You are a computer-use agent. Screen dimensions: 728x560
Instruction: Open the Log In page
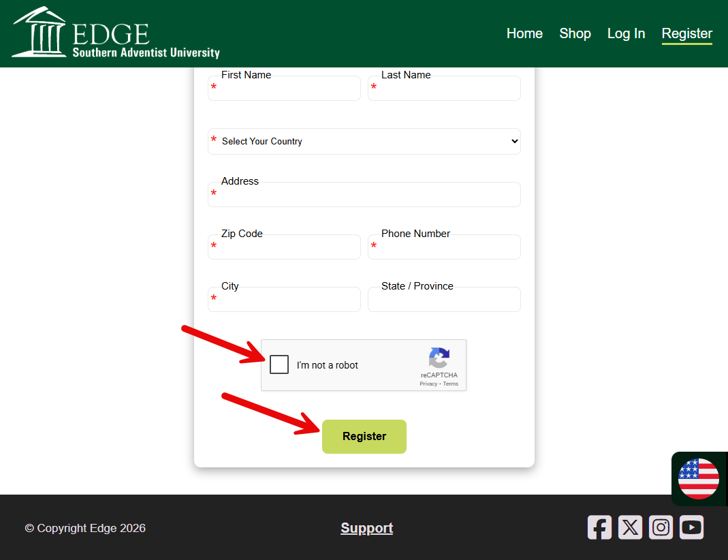[x=626, y=33]
